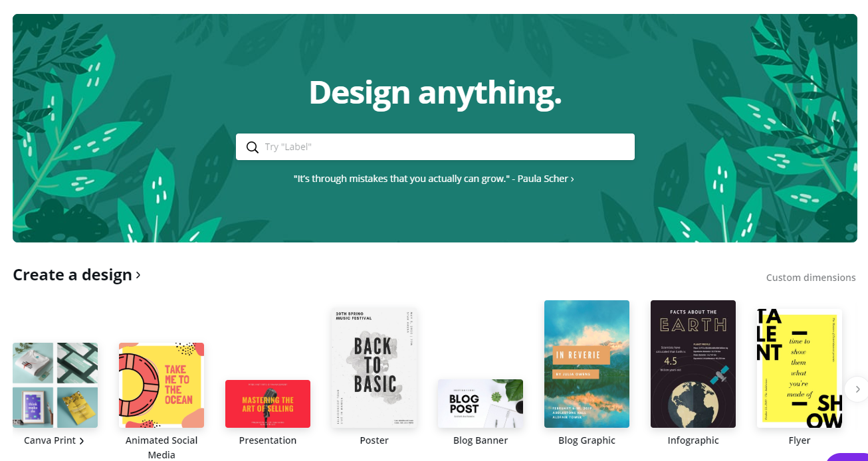
Task: Pick the Back to Basic Poster thumbnail
Action: click(374, 367)
